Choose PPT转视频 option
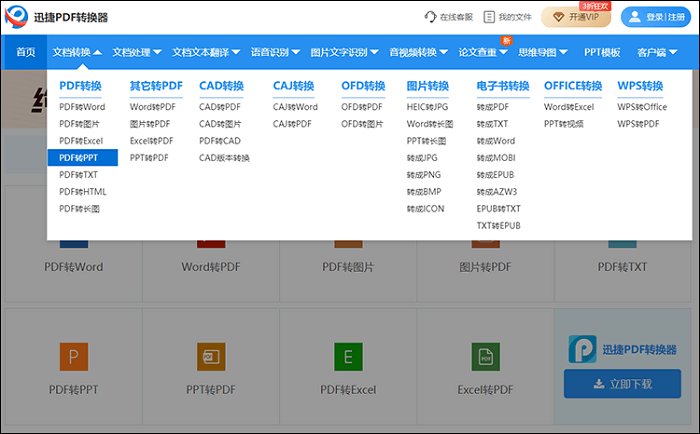 coord(564,124)
